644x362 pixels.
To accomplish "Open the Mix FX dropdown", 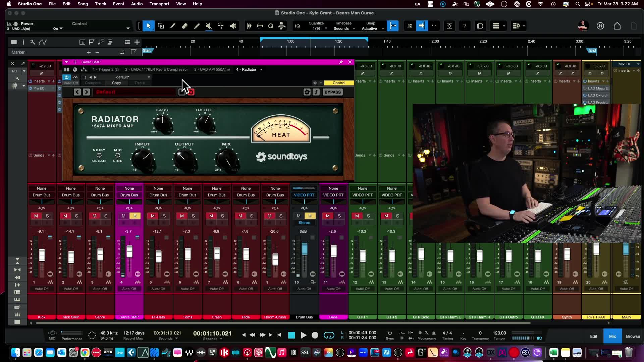I will (626, 64).
